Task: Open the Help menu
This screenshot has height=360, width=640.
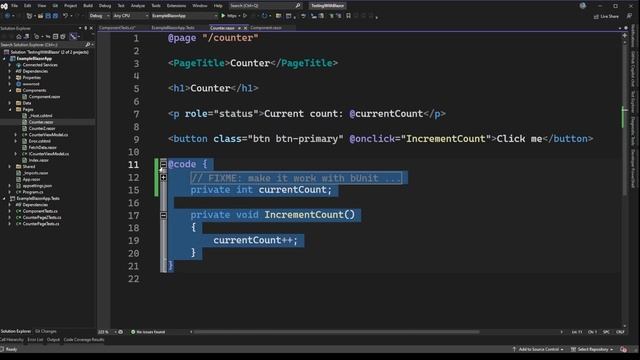Action: click(x=218, y=6)
